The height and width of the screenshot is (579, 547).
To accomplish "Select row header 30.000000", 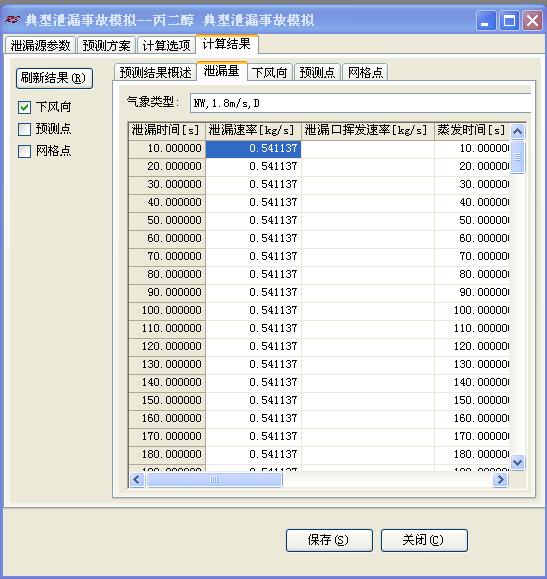I will (x=167, y=185).
